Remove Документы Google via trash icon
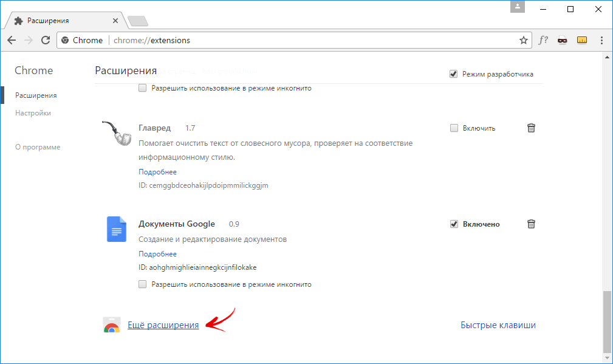613x364 pixels. coord(531,224)
